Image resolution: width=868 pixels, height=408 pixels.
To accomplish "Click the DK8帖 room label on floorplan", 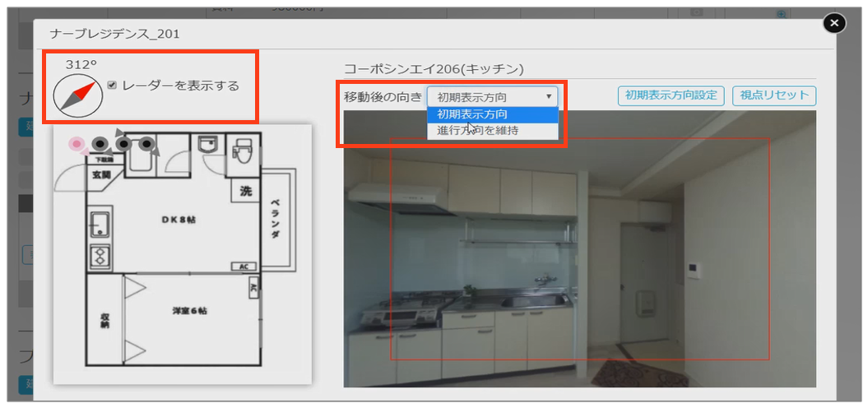I will pos(179,220).
